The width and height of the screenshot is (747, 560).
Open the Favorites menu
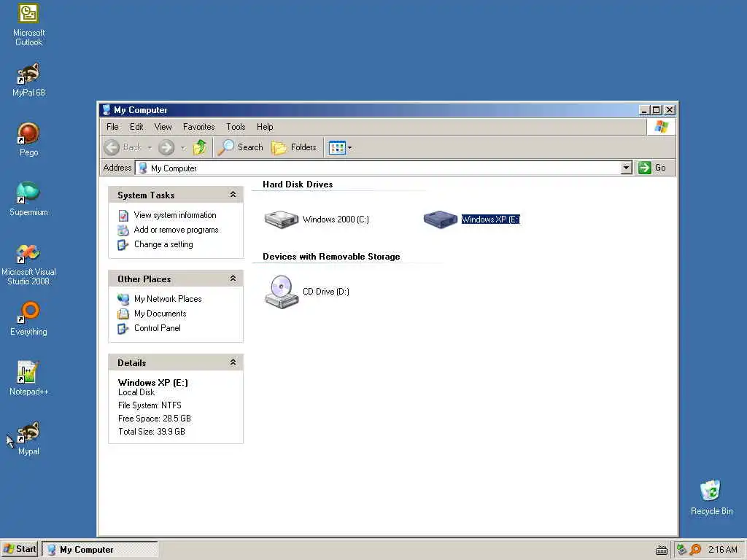(x=198, y=127)
